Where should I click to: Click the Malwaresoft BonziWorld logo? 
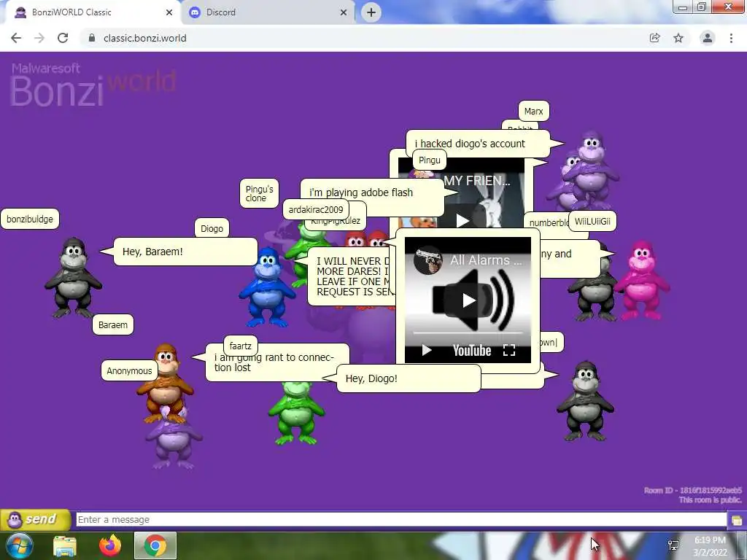click(x=93, y=85)
